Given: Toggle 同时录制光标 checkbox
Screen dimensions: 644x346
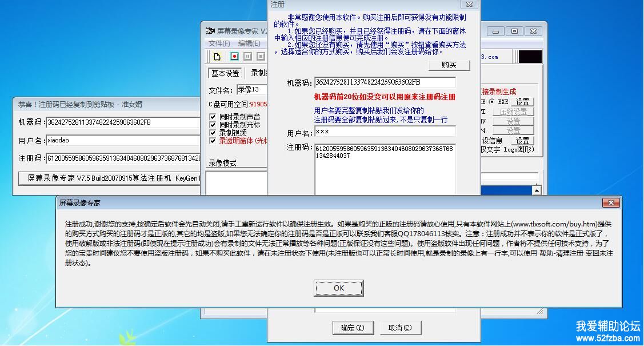Looking at the screenshot, I should (213, 125).
